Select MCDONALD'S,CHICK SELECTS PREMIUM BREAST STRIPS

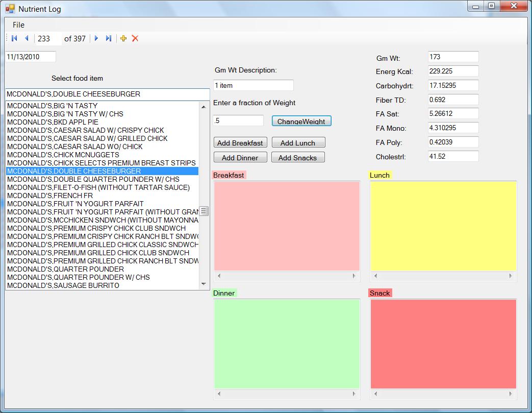tap(103, 163)
